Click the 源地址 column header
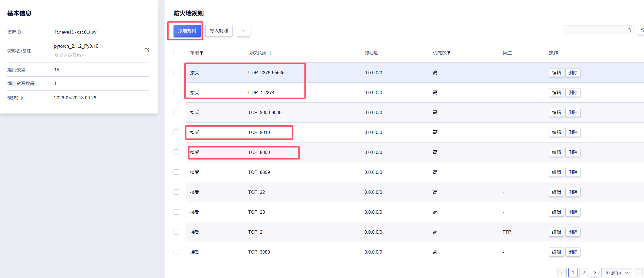This screenshot has height=278, width=644. click(x=371, y=53)
